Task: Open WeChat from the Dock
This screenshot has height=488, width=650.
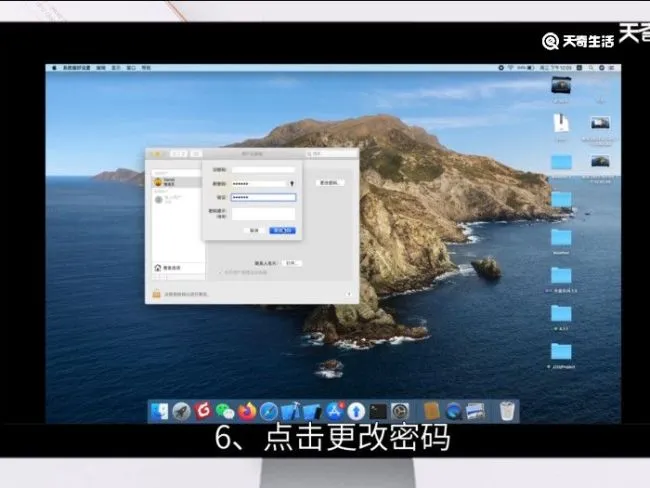Action: 225,411
